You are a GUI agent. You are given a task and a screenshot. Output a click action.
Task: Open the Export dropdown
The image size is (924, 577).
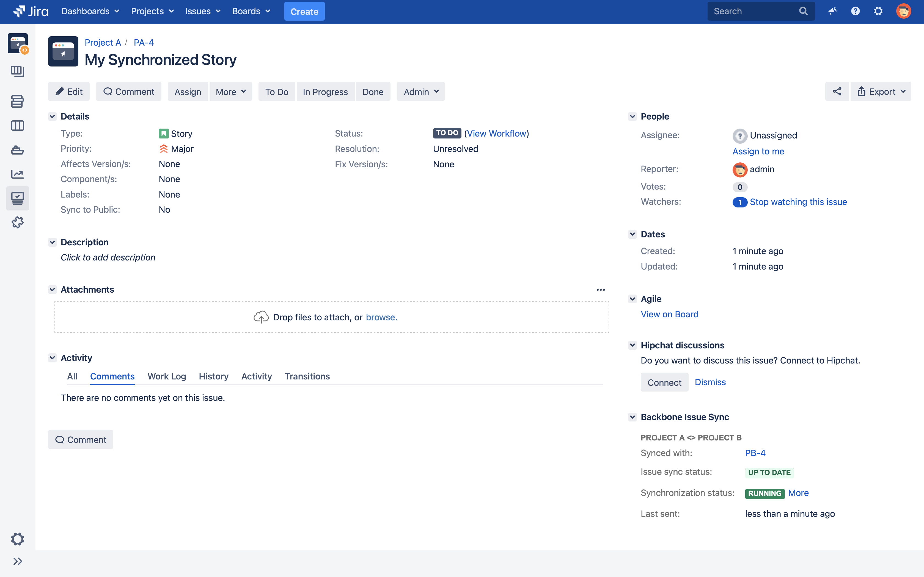[881, 91]
